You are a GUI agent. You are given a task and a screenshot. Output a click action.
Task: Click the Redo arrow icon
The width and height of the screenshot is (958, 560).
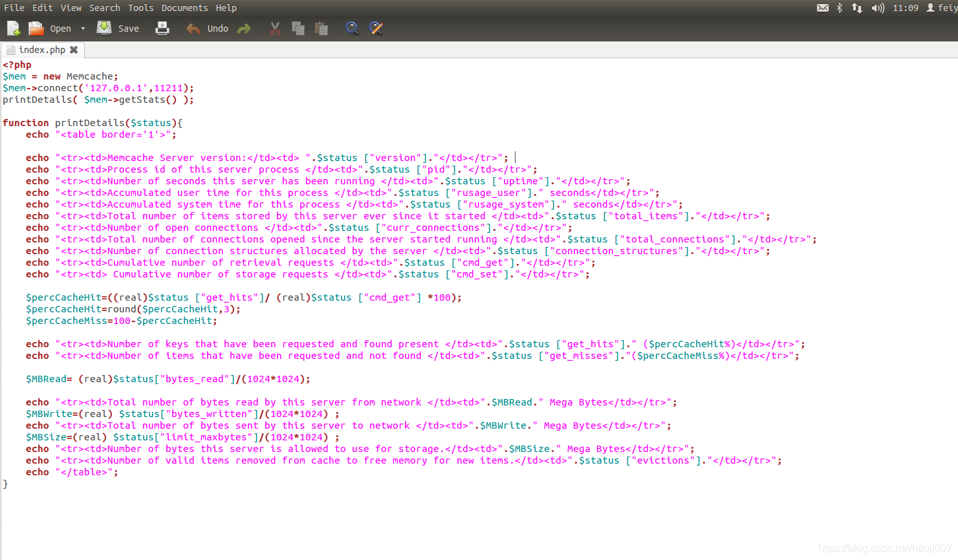(x=244, y=28)
